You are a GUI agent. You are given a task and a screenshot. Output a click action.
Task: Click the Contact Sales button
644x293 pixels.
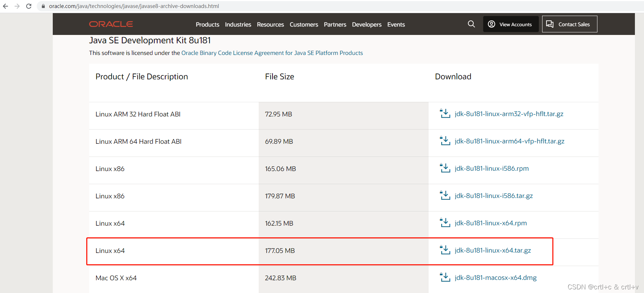[x=569, y=24]
